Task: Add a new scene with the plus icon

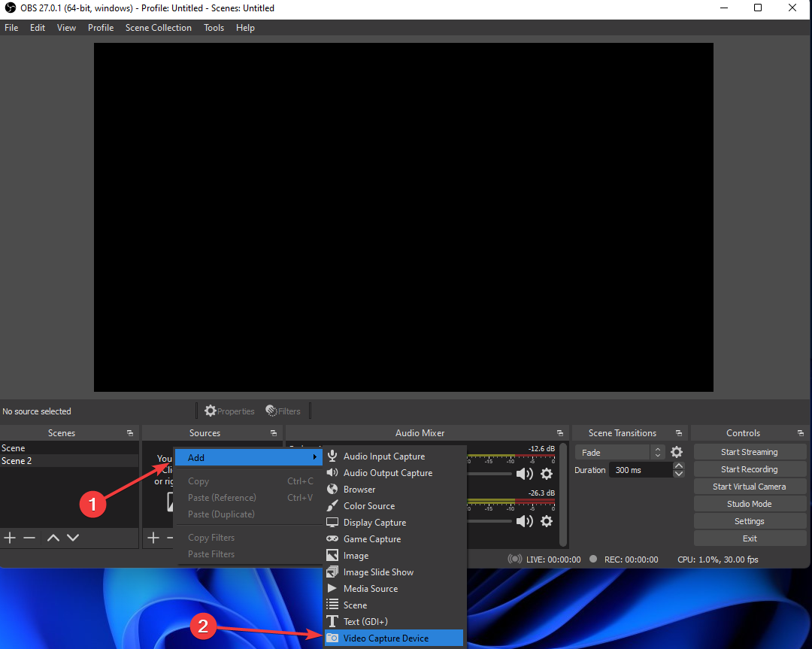Action: pos(10,538)
